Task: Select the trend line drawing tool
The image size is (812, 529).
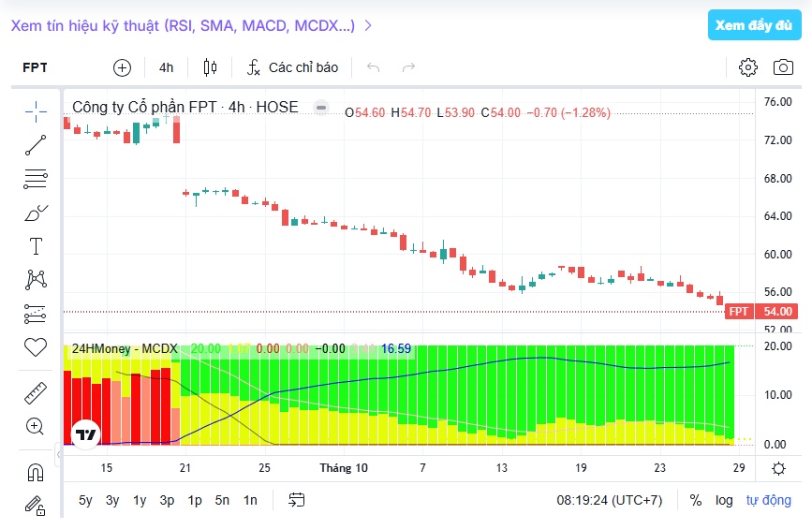Action: pyautogui.click(x=36, y=145)
